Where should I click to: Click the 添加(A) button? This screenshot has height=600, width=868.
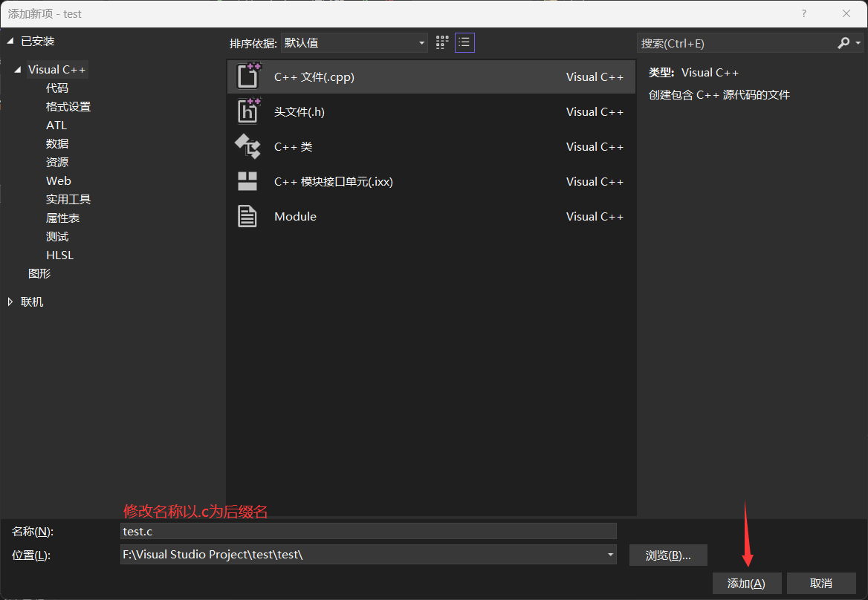(747, 583)
